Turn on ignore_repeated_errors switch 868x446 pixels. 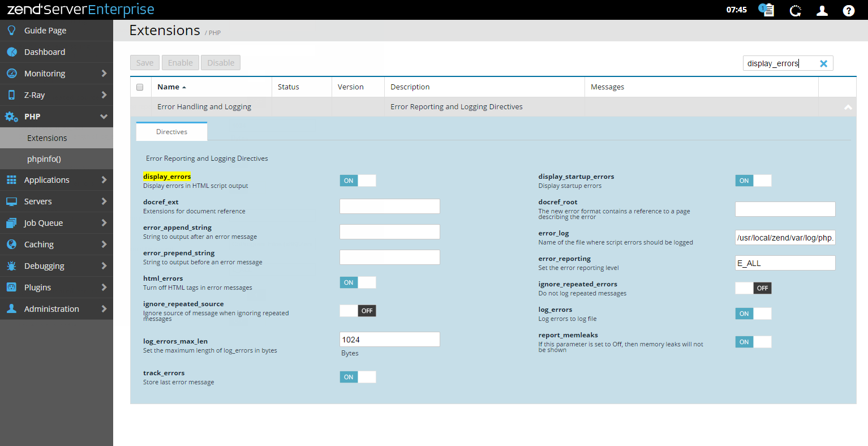click(753, 288)
